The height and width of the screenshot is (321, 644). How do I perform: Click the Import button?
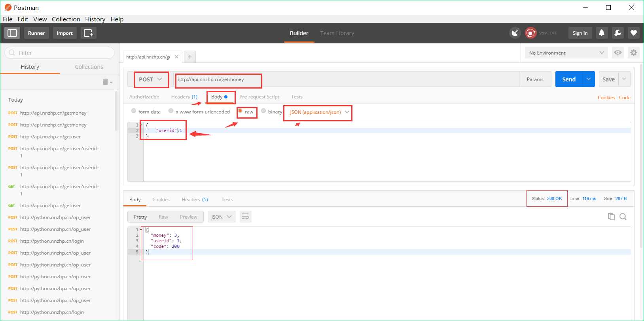[64, 33]
